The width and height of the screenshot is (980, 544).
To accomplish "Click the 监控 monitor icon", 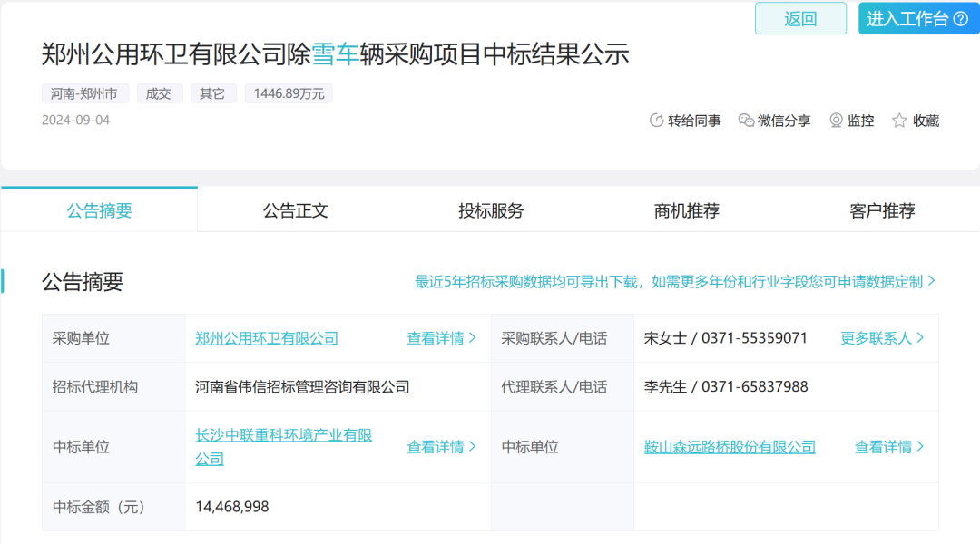I will [836, 121].
